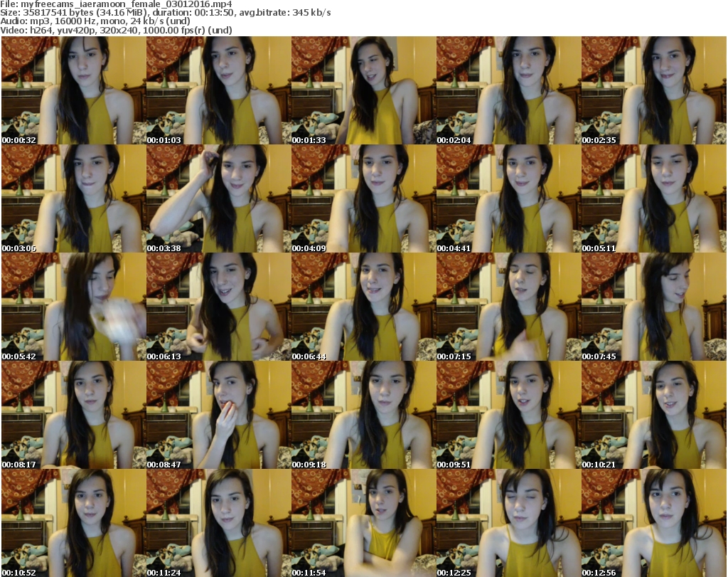This screenshot has width=728, height=577.
Task: Select the thumbnail stamped 00:01:03
Action: (219, 90)
